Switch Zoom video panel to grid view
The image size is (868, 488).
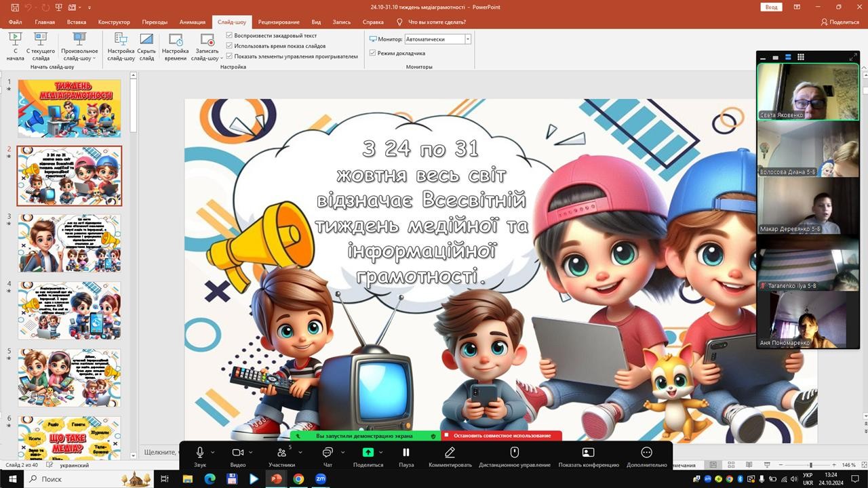point(801,57)
